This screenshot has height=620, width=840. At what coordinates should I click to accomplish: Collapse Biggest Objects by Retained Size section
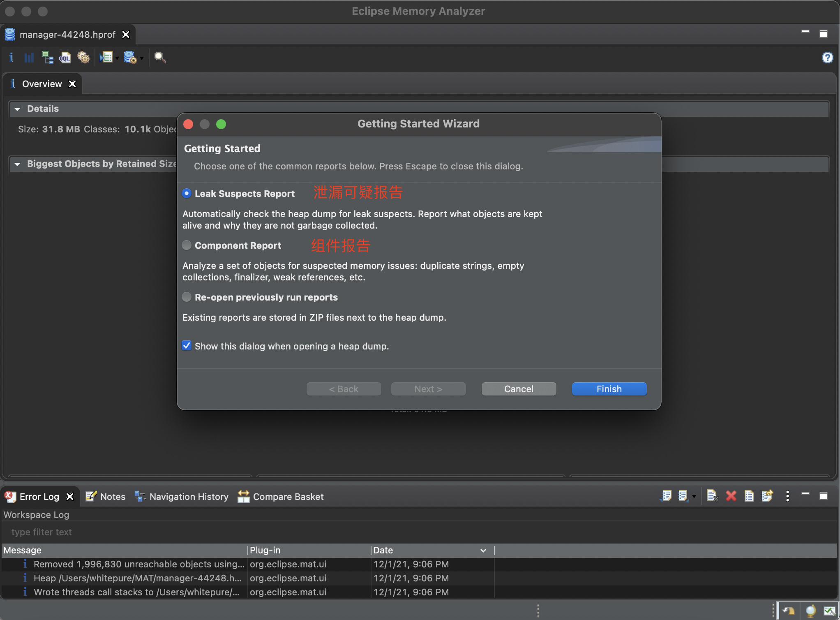click(x=17, y=164)
